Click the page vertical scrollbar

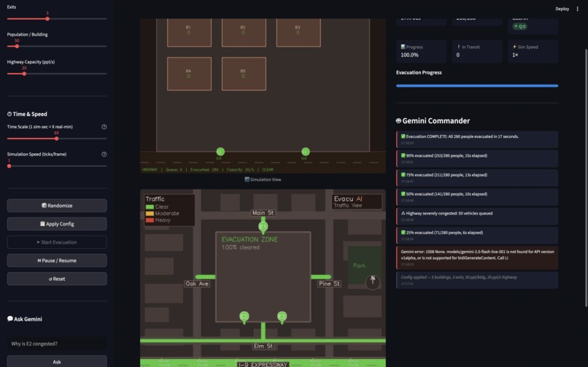click(585, 178)
